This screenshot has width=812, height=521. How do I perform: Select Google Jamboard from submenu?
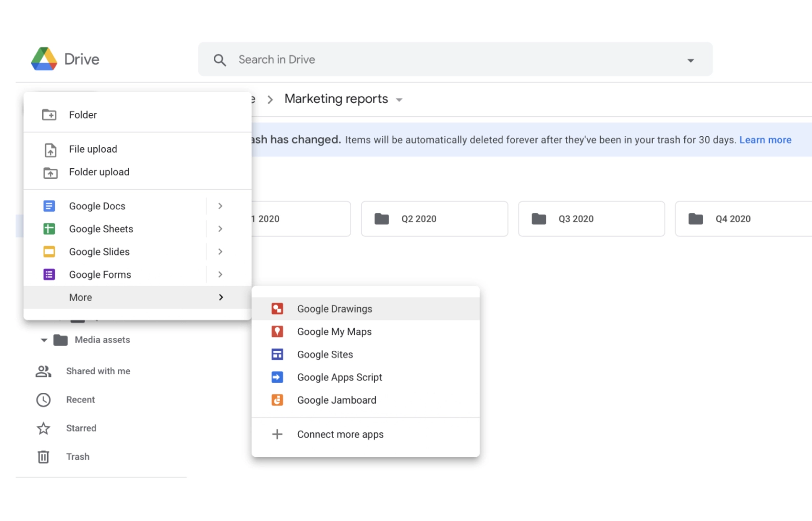tap(366, 400)
